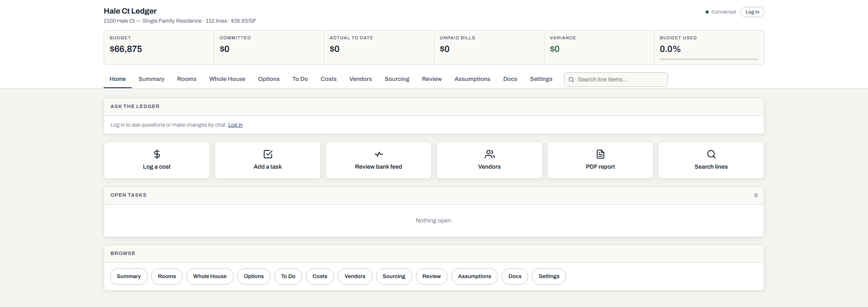Click the Review bank feed label

(379, 167)
